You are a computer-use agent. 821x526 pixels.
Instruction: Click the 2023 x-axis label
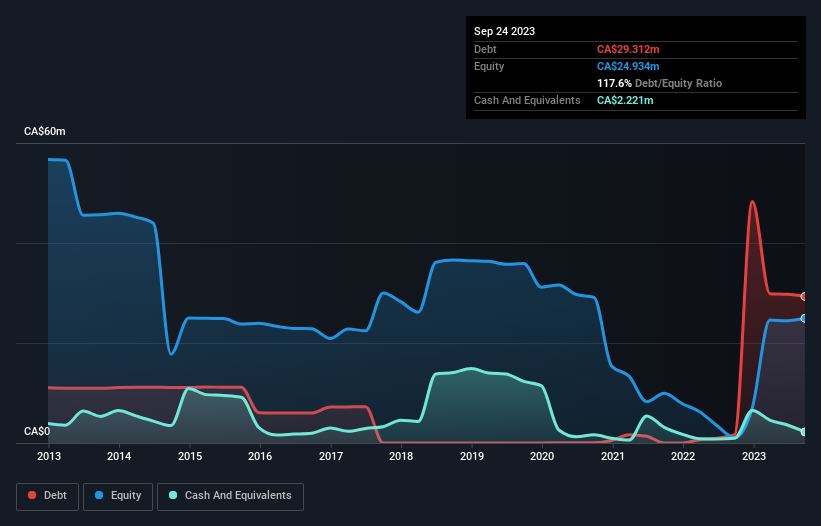coord(754,456)
